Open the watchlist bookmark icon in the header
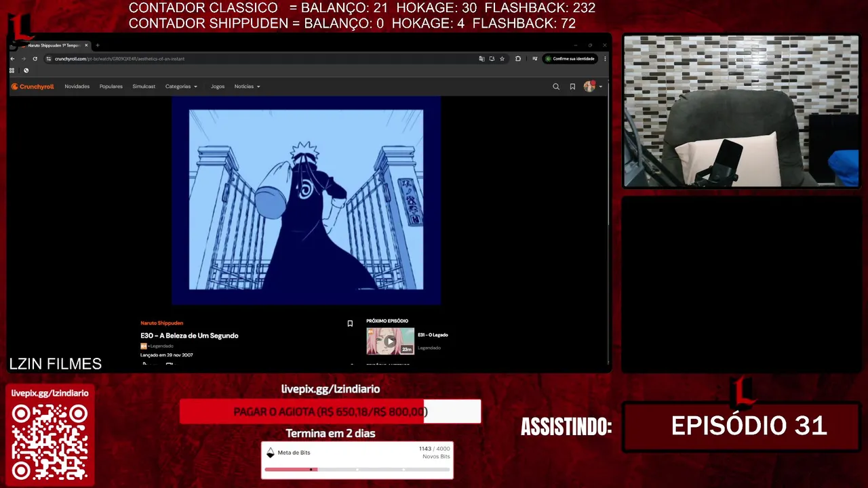 coord(572,87)
